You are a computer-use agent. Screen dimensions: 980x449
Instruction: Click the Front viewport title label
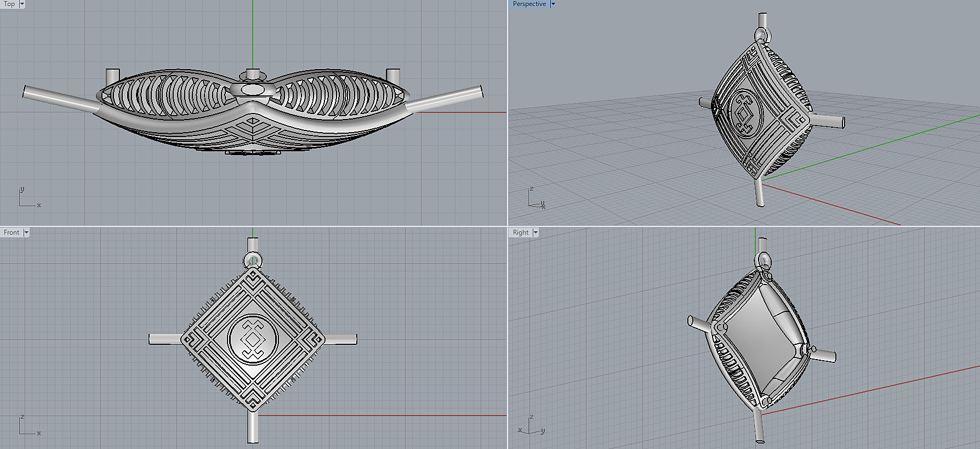[12, 232]
